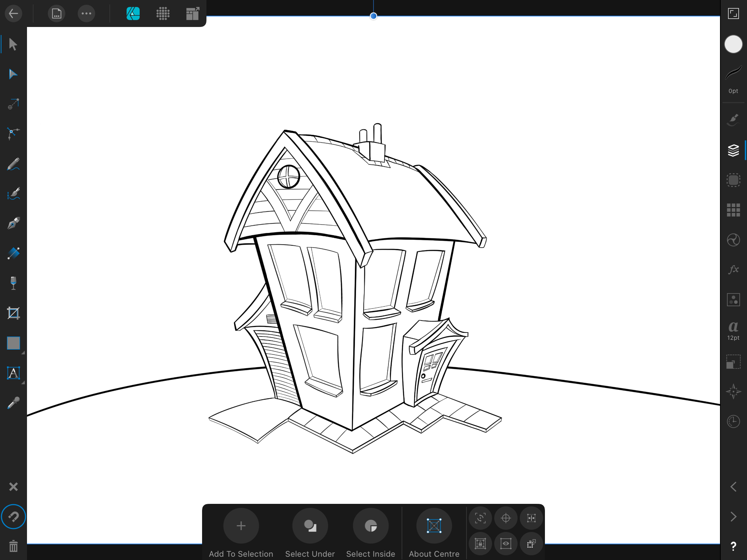Select the Pencil tool
747x560 pixels.
pyautogui.click(x=13, y=164)
